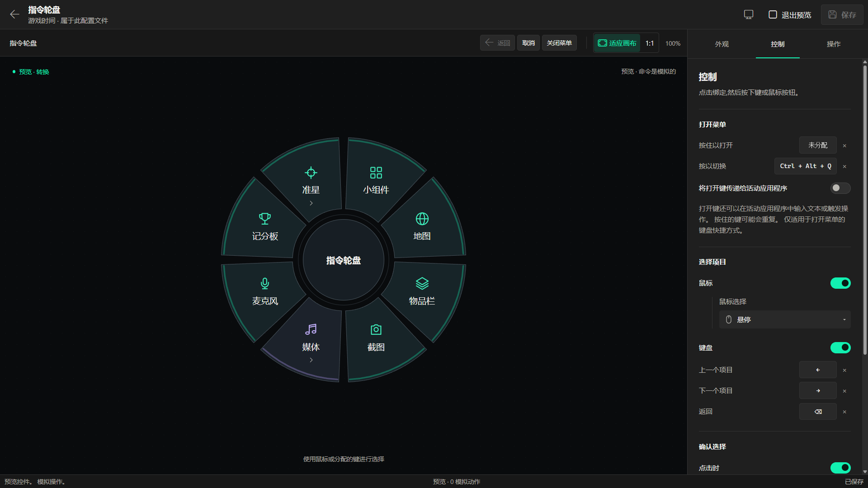Click the 上一个项目 left arrow key field

click(x=818, y=370)
